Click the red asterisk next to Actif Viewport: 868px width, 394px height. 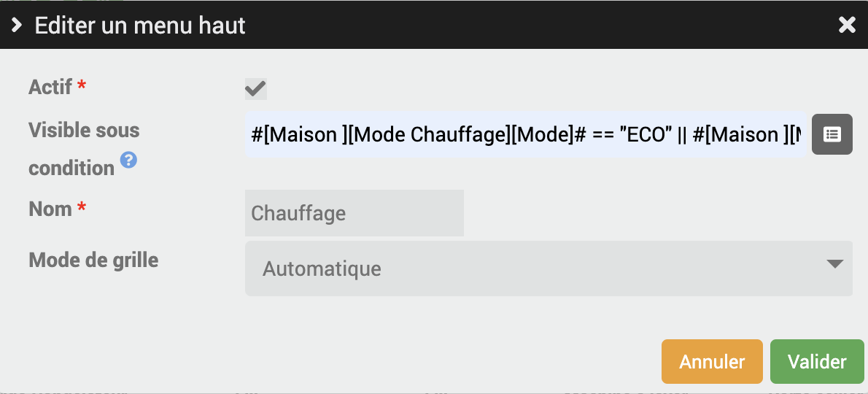[x=82, y=85]
